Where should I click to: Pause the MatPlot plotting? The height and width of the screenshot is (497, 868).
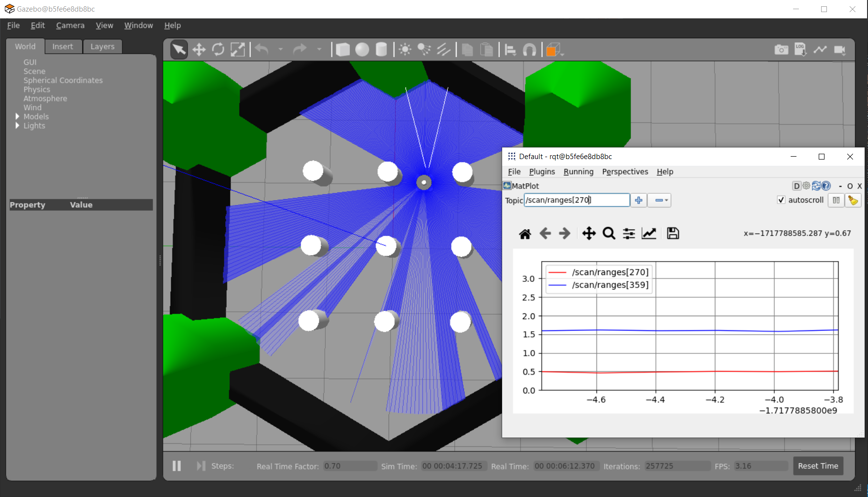point(836,200)
